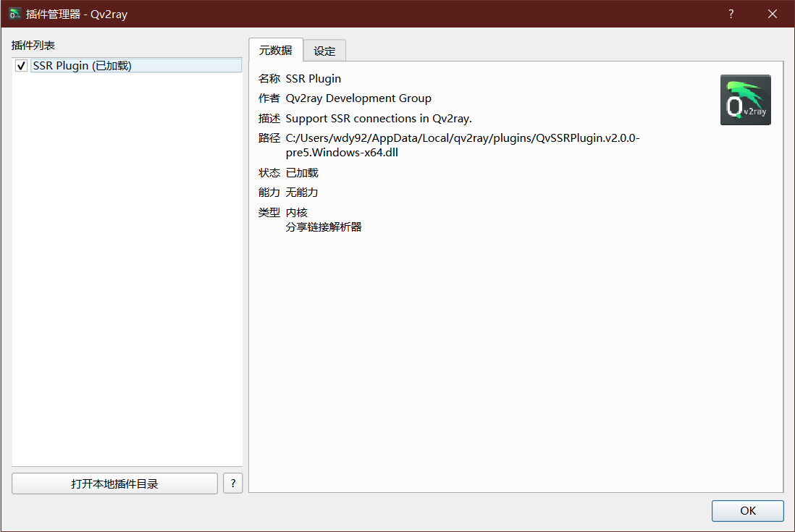Confirm with the OK button
This screenshot has width=795, height=532.
(x=747, y=510)
